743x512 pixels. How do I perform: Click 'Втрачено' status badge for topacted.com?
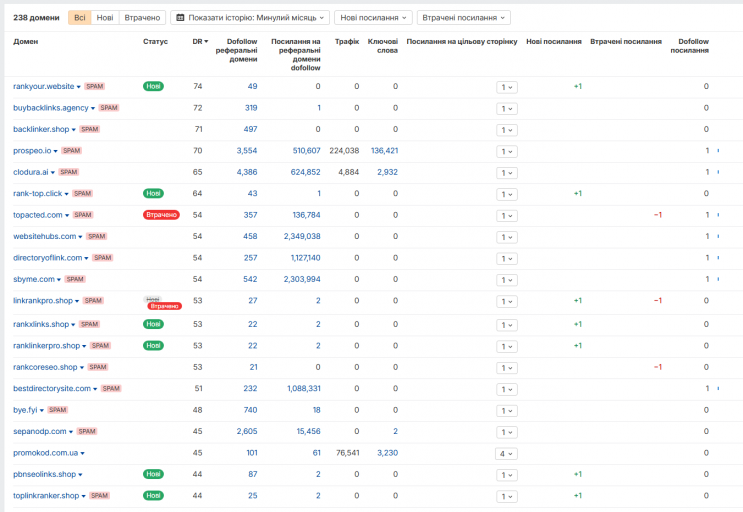click(x=161, y=215)
